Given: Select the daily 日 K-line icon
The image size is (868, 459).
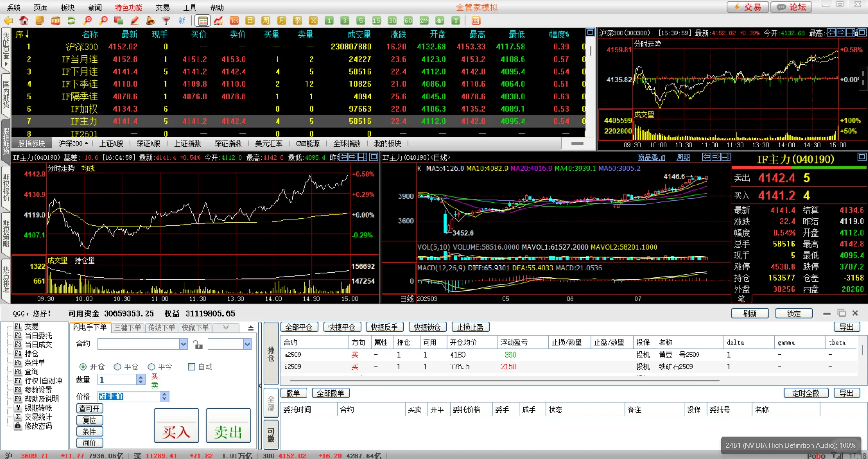Looking at the screenshot, I should (250, 21).
